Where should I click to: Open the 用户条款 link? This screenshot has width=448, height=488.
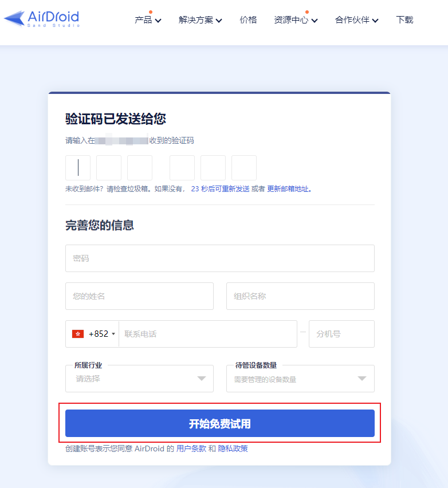pos(191,448)
